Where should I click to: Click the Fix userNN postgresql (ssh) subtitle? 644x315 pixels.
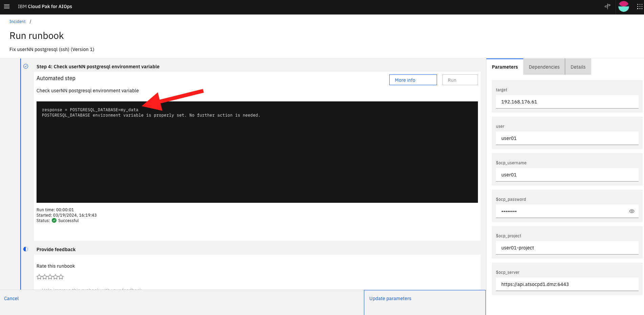point(52,49)
